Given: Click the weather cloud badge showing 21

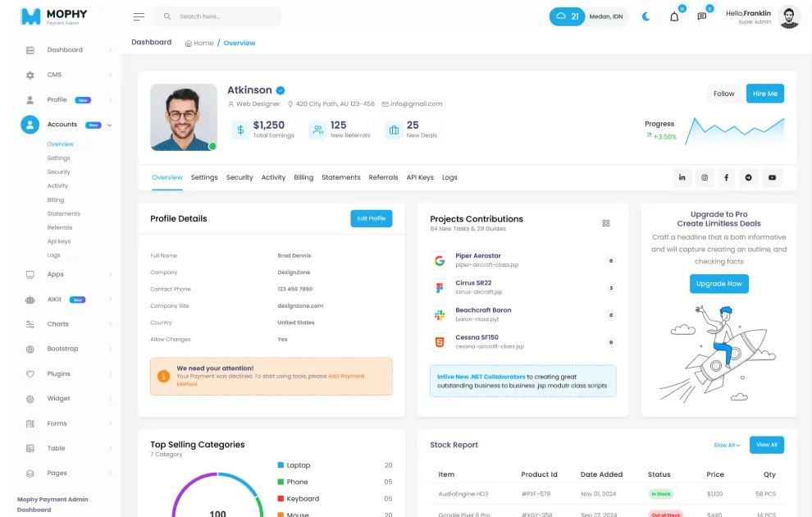Looking at the screenshot, I should click(567, 16).
